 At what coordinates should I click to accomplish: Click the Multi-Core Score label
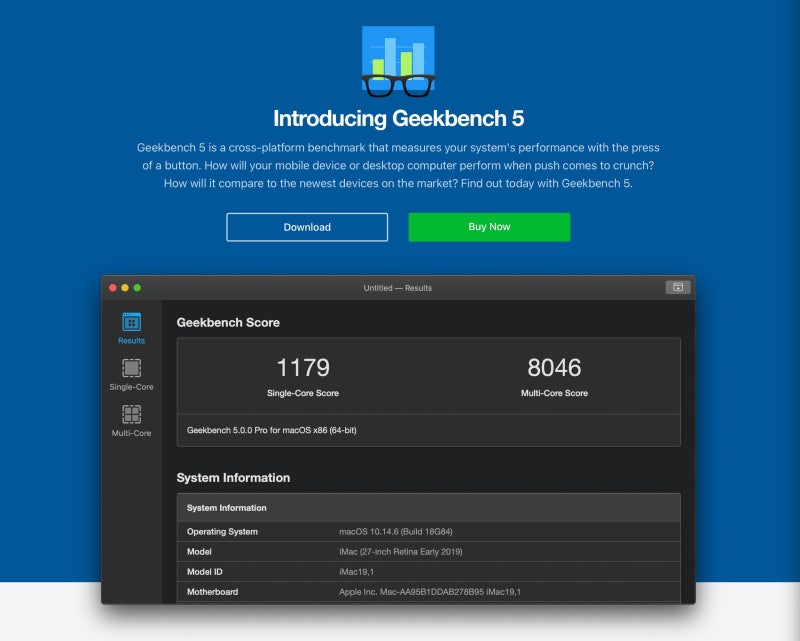554,393
